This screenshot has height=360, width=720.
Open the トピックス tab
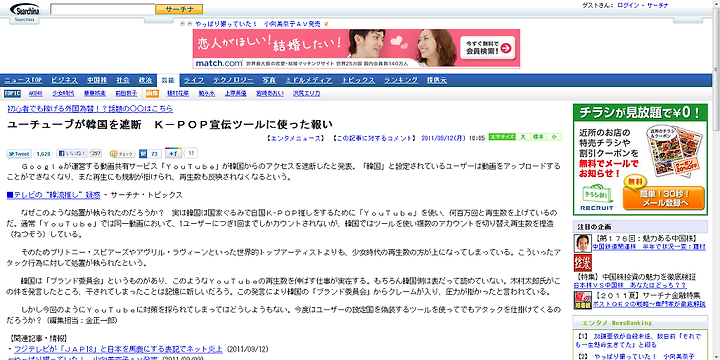point(357,80)
